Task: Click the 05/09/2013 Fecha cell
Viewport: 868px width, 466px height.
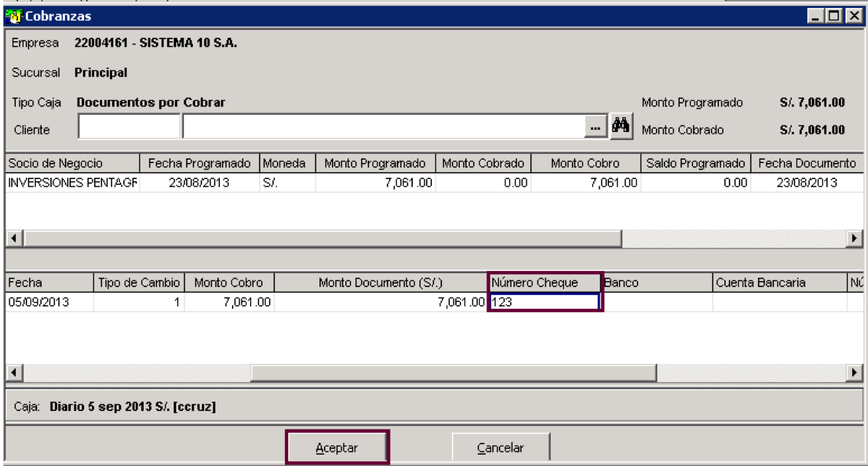Action: click(x=50, y=302)
